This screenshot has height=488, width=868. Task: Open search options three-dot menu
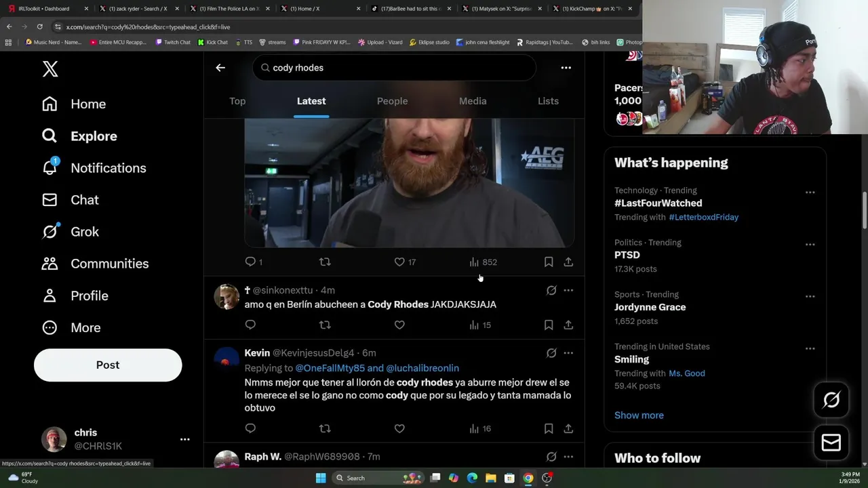click(566, 68)
